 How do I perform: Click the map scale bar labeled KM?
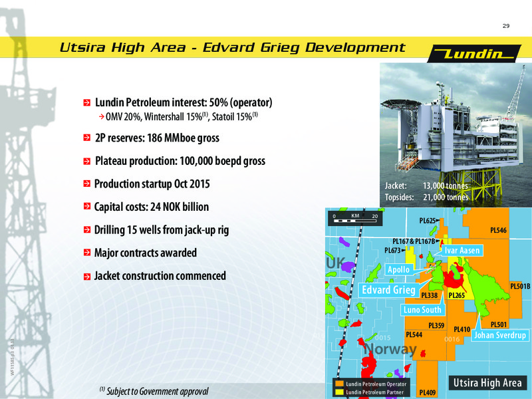355,218
